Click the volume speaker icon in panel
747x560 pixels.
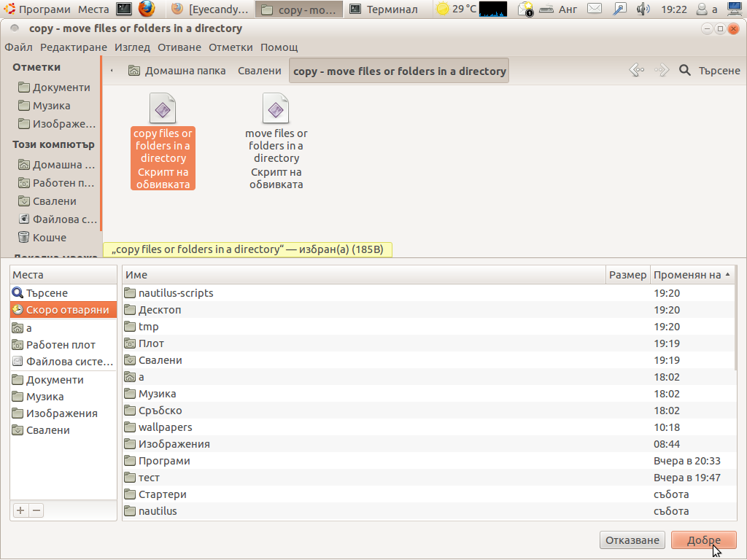(643, 9)
